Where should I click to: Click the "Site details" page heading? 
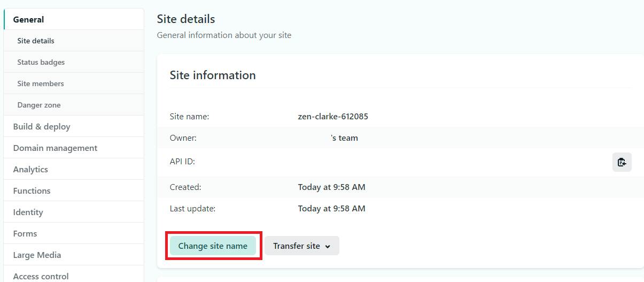pyautogui.click(x=186, y=19)
